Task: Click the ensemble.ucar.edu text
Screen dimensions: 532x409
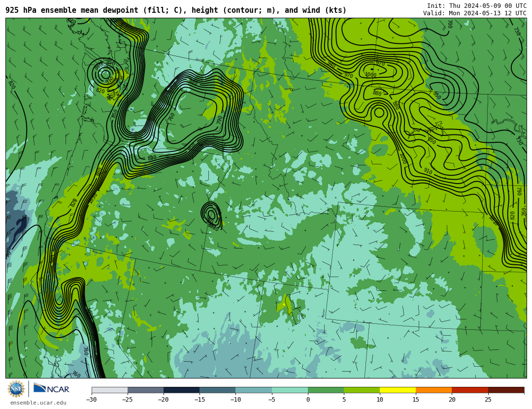Action: tap(38, 403)
